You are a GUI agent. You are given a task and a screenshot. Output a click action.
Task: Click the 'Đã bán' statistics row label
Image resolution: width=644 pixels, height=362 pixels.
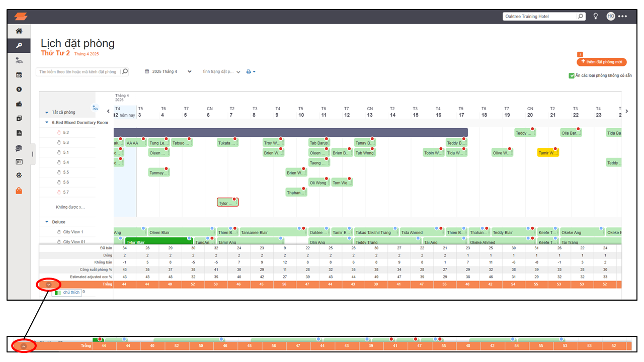tap(106, 248)
